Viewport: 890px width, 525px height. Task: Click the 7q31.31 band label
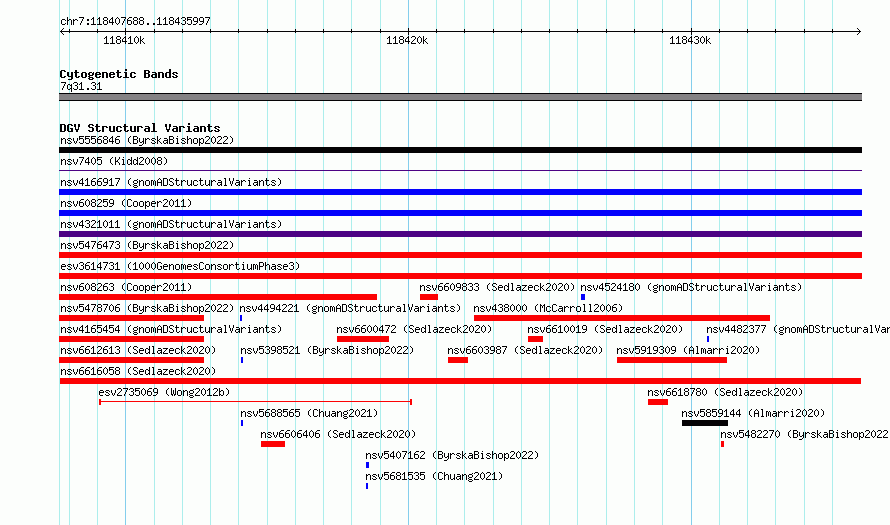[x=81, y=86]
